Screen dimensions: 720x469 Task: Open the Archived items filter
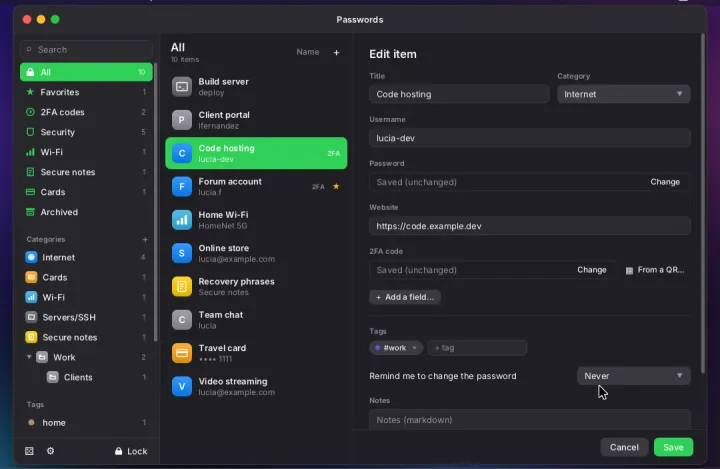coord(86,212)
